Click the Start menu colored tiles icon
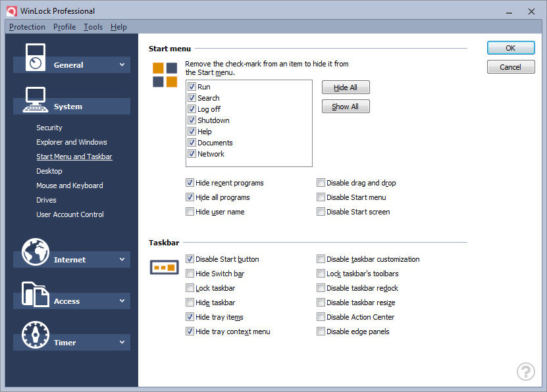Viewport: 547px width, 392px height. coord(165,74)
